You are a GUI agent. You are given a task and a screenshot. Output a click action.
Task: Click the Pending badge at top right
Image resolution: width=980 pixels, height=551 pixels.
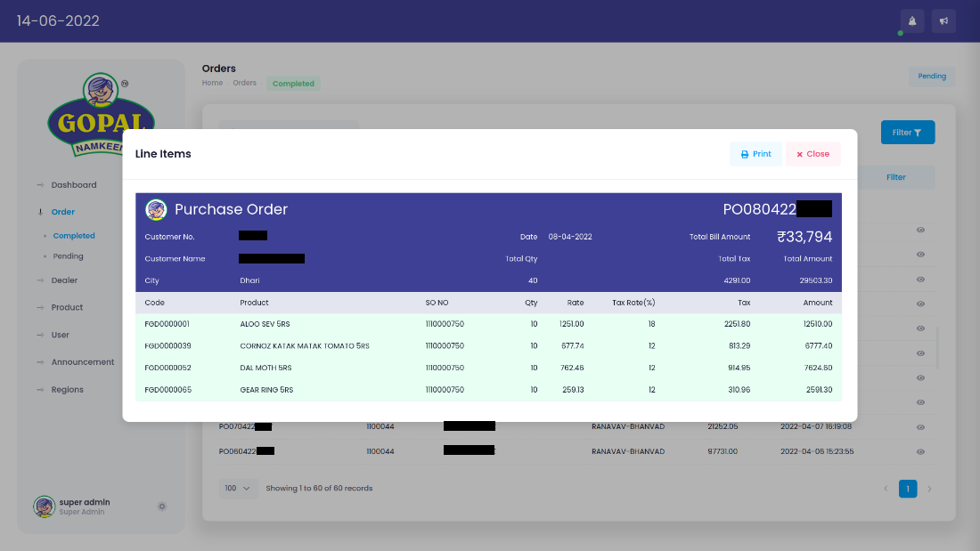tap(932, 76)
